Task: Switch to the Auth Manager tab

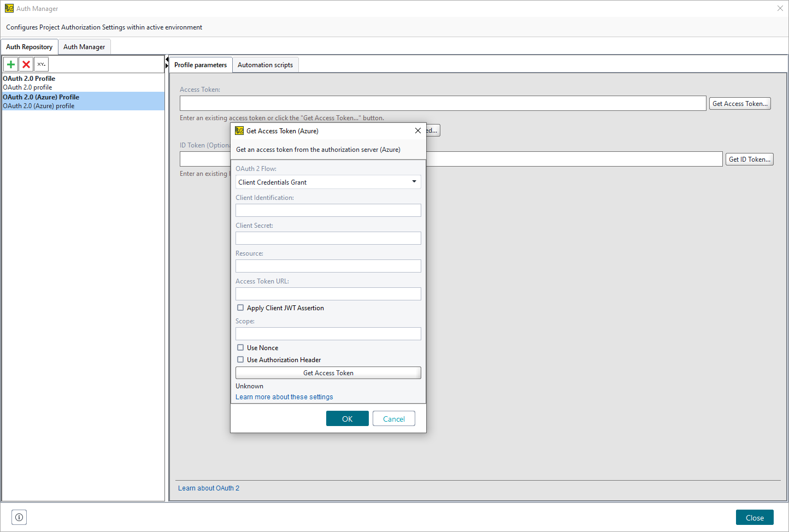Action: coord(84,46)
